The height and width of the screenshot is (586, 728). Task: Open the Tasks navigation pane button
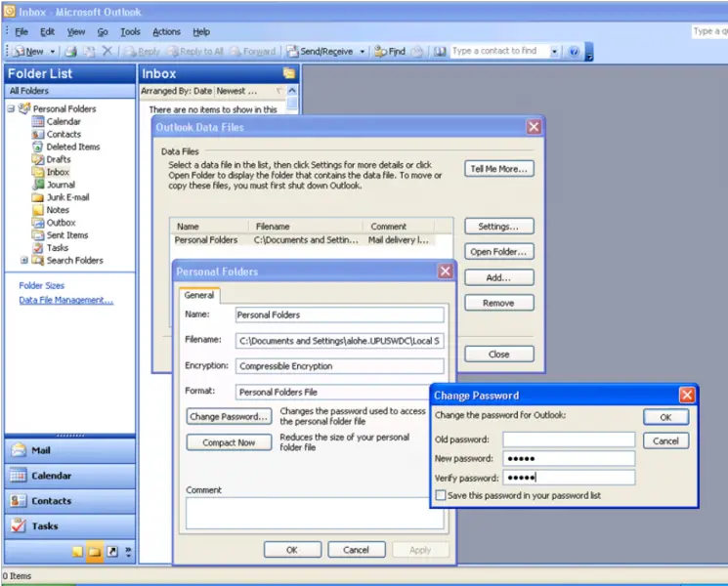point(69,526)
